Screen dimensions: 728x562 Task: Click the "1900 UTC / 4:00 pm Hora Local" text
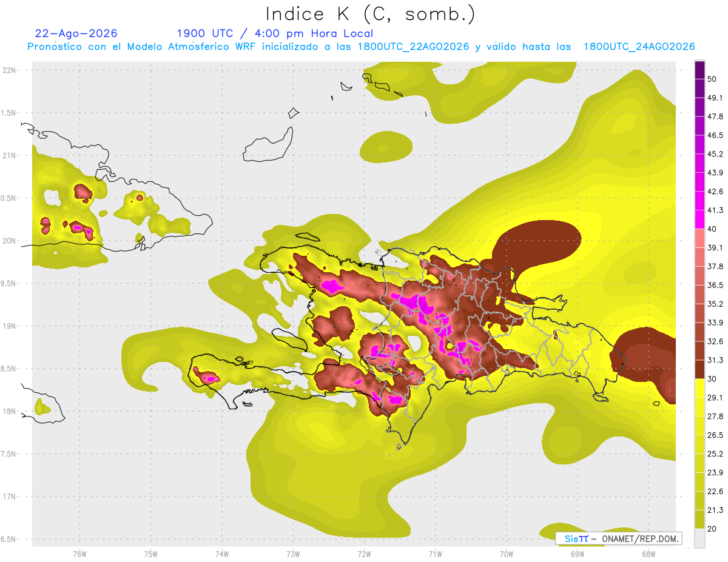(275, 33)
